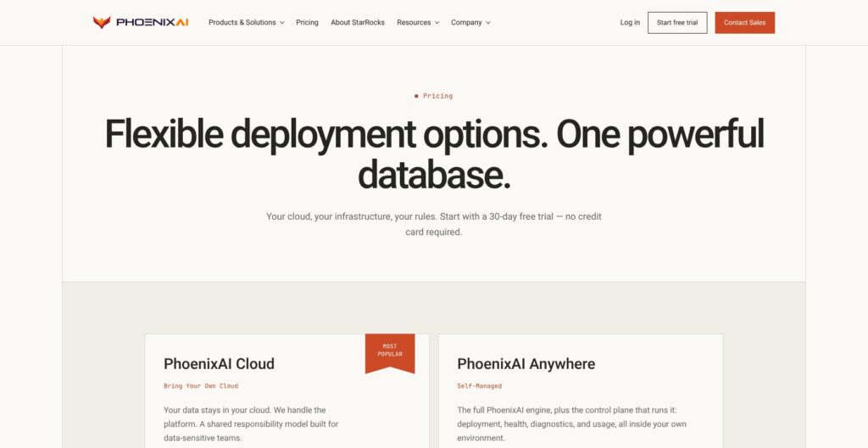Viewport: 868px width, 448px height.
Task: Click the orange square bullet beside Pricing
Action: (x=416, y=96)
